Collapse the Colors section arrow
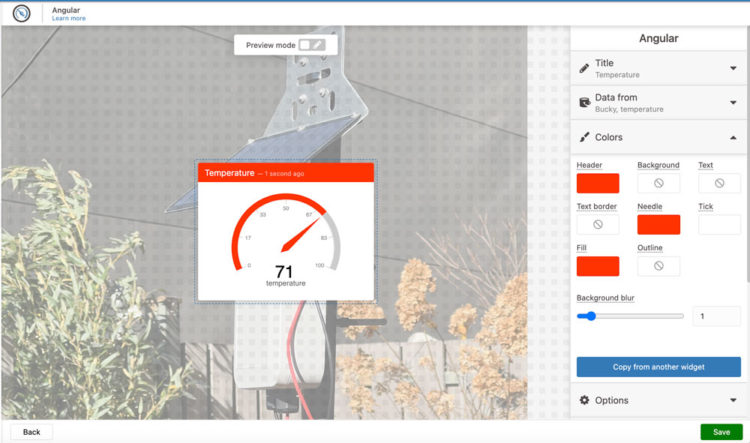 click(x=733, y=137)
